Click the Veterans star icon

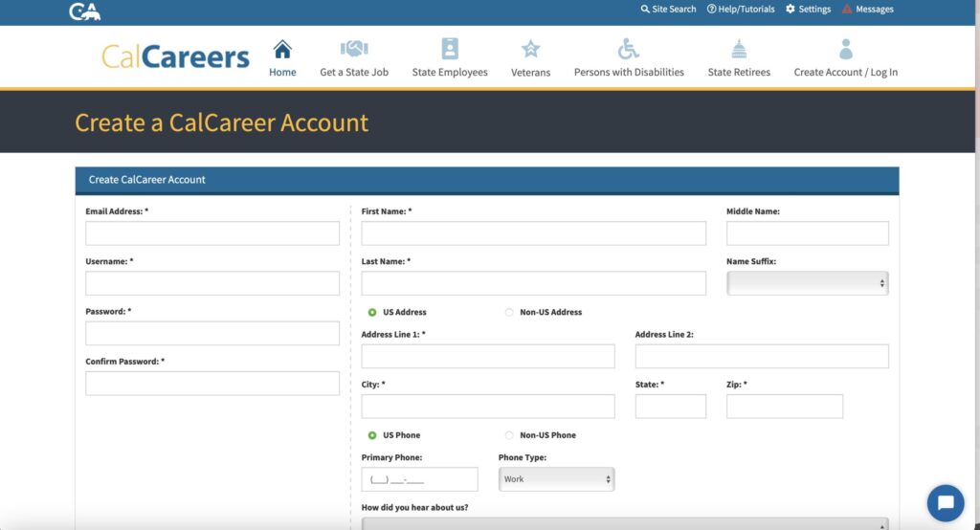pos(530,49)
